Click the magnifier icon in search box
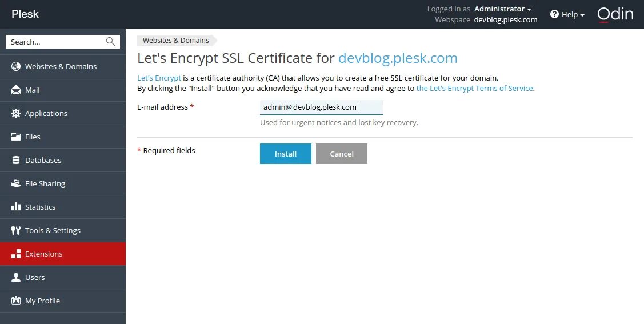644x324 pixels. click(111, 42)
